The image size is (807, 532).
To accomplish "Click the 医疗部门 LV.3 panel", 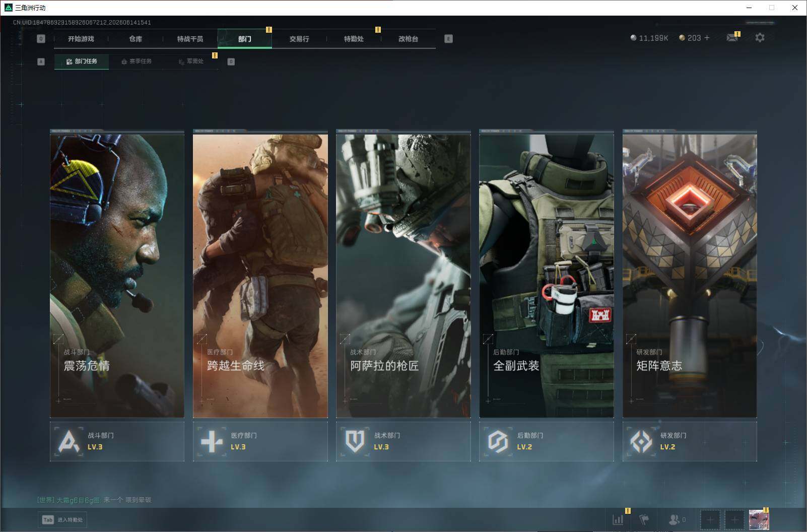I will [x=260, y=441].
